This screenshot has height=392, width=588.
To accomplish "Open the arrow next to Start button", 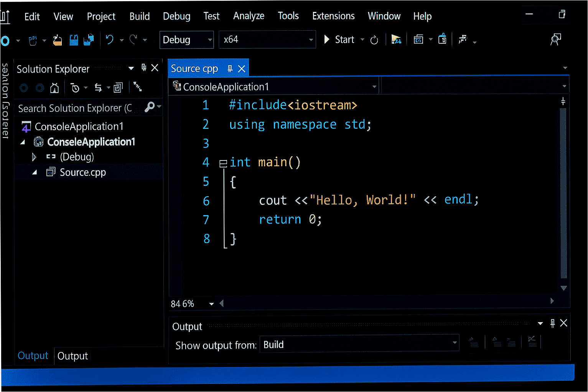I will tap(362, 40).
